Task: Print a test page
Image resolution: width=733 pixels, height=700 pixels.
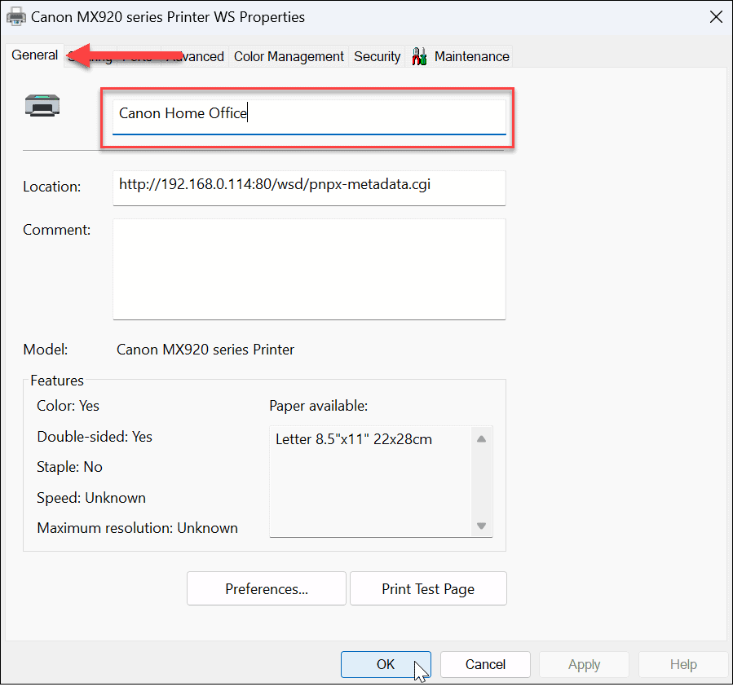Action: 428,588
